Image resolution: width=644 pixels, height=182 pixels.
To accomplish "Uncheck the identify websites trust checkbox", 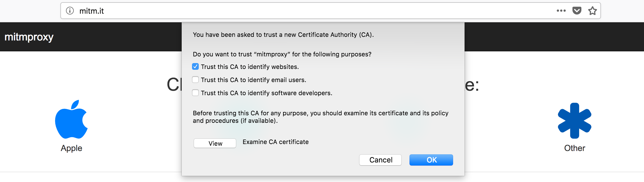I will [x=195, y=67].
